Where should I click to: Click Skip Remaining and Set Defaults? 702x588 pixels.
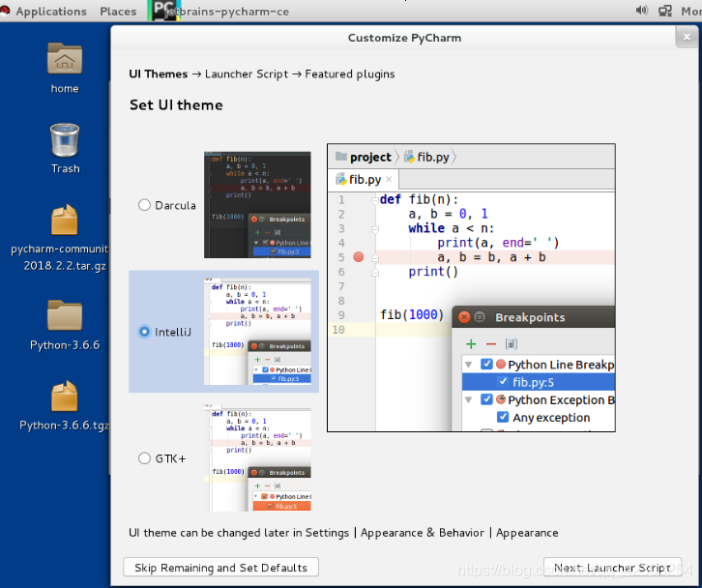coord(220,568)
